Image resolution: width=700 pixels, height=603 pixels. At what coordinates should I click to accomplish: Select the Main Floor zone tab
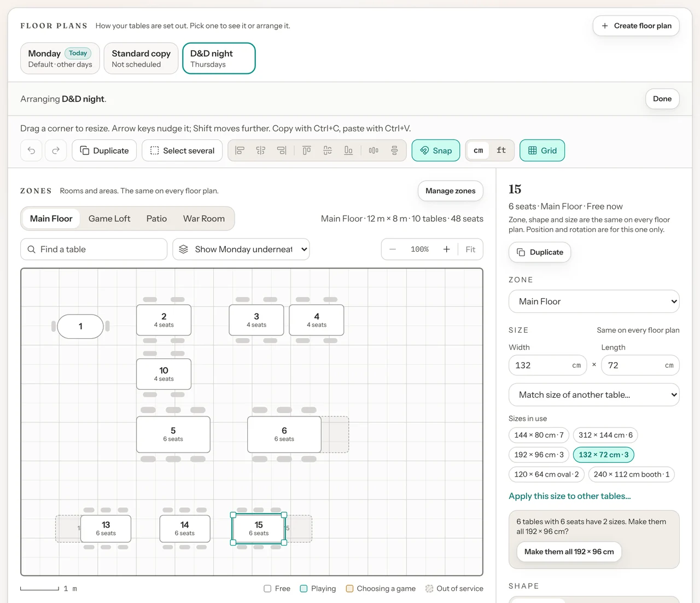coord(51,219)
